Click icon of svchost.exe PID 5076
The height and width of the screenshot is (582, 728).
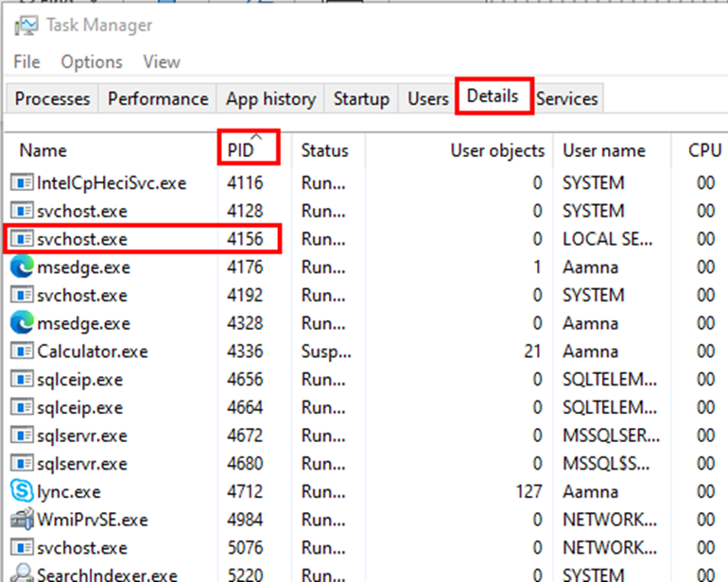click(22, 548)
